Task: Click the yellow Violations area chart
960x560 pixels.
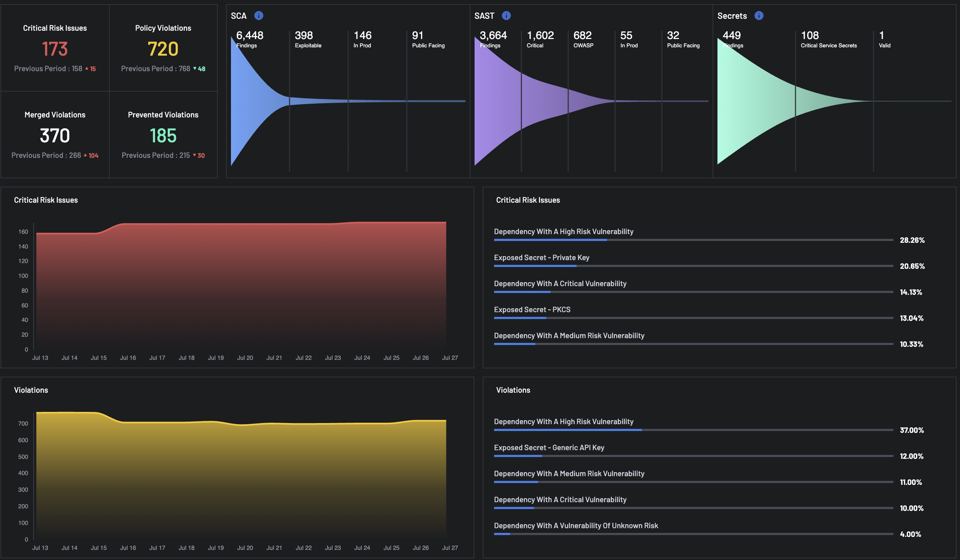Action: 241,476
